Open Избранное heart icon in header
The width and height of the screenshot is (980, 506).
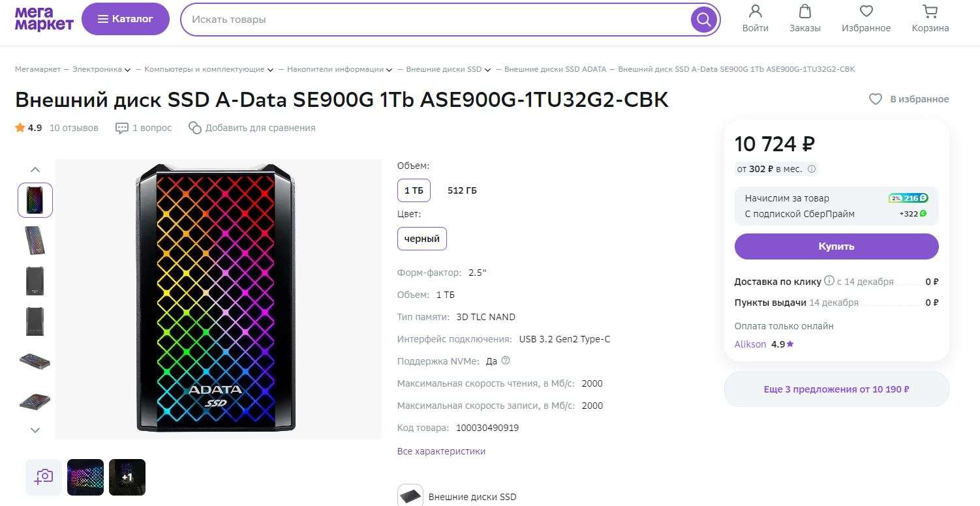pyautogui.click(x=866, y=12)
